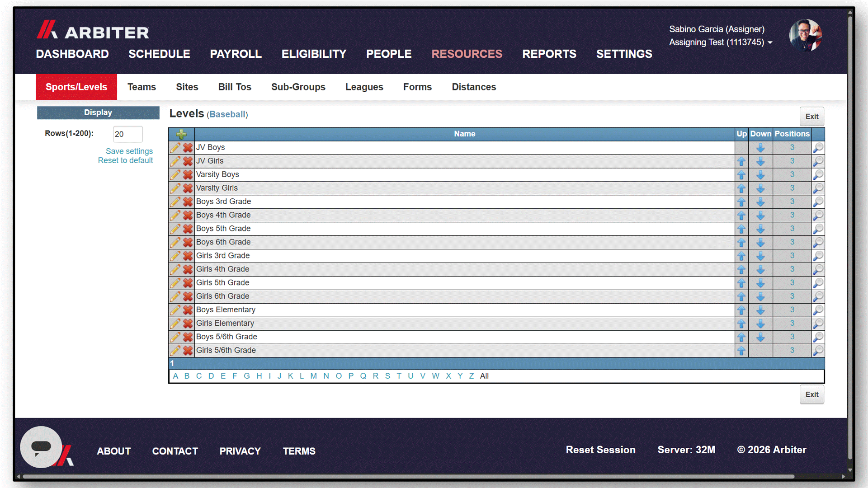Go to the Reports menu

[549, 54]
